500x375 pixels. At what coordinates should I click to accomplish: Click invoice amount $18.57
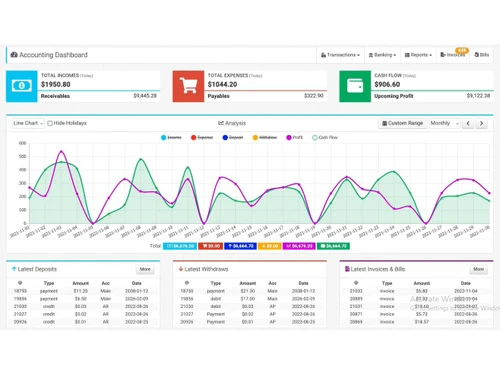(422, 322)
